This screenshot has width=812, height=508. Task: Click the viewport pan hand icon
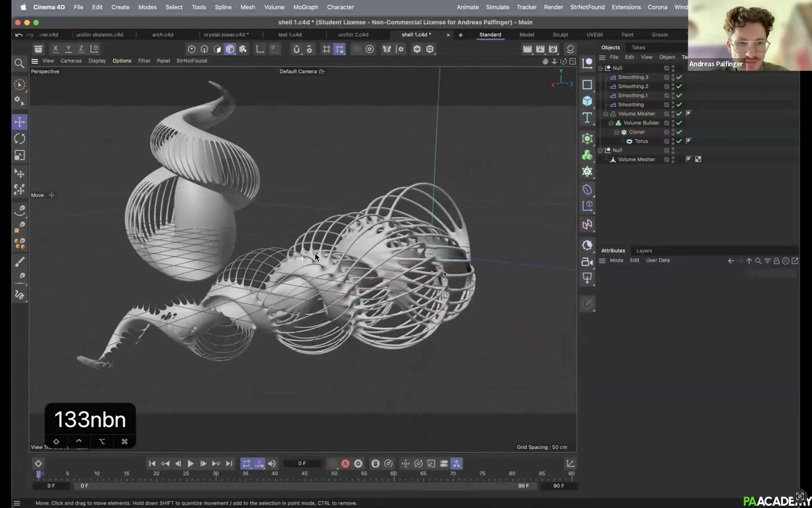(545, 61)
